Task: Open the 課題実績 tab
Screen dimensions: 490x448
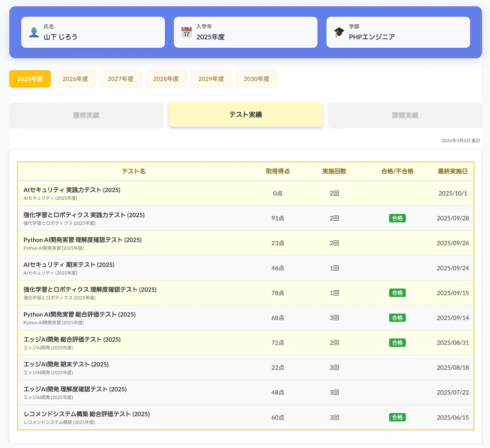Action: [x=405, y=115]
